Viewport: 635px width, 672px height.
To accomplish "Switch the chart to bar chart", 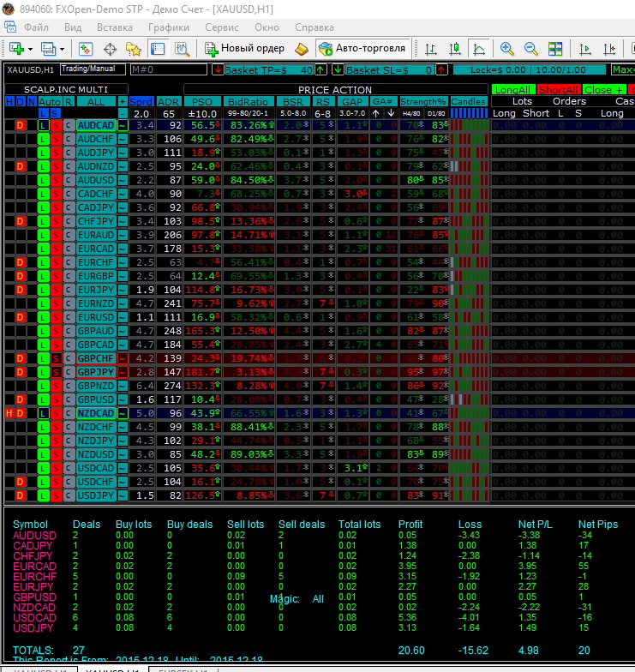I will [430, 49].
